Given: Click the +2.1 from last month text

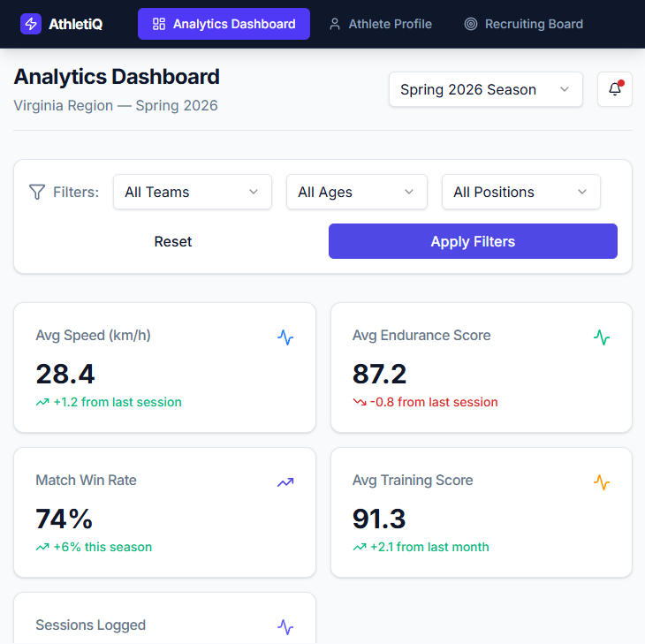Looking at the screenshot, I should coord(430,547).
